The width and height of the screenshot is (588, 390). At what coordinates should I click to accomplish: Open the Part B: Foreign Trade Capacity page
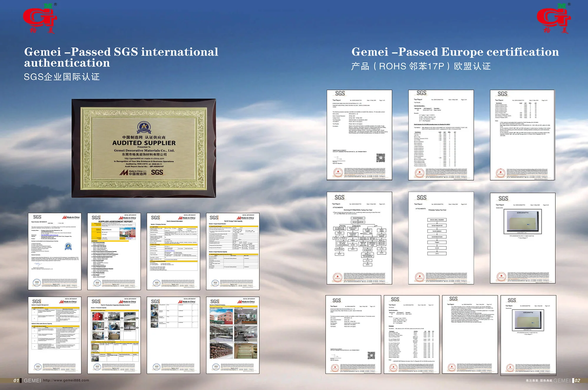pyautogui.click(x=233, y=251)
